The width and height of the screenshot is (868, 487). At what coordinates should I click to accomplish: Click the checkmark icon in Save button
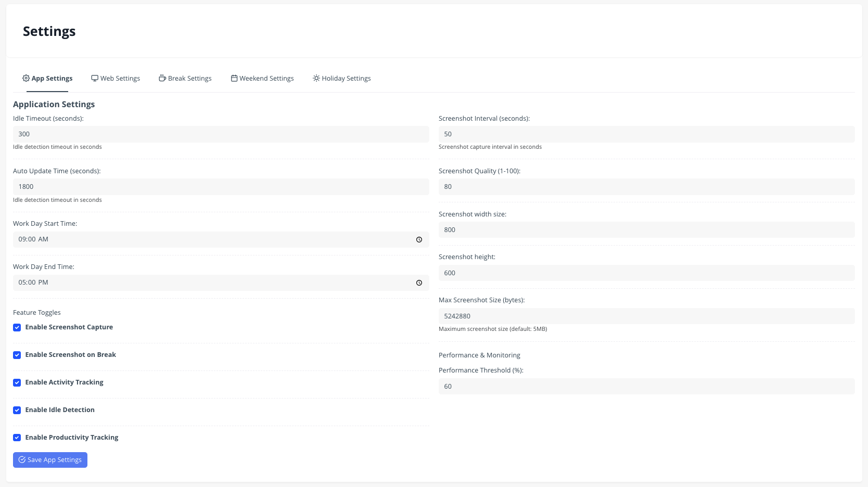[x=22, y=460]
